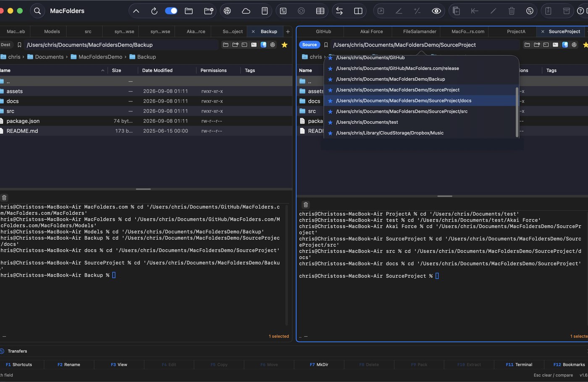Screen dimensions: 588x382
Task: Click the chris breadcrumb in the left panel
Action: tap(10, 57)
